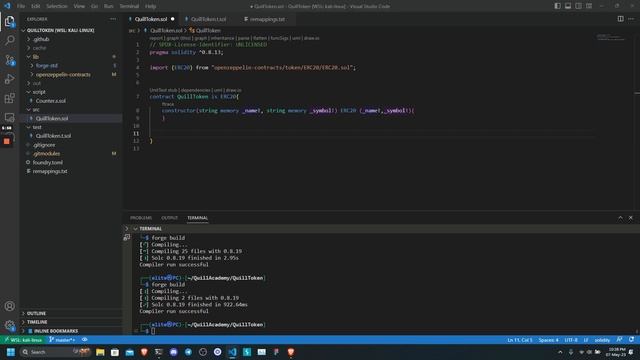Screen dimensions: 640x360
Task: Click the solidity language mode in status bar
Action: point(602,340)
